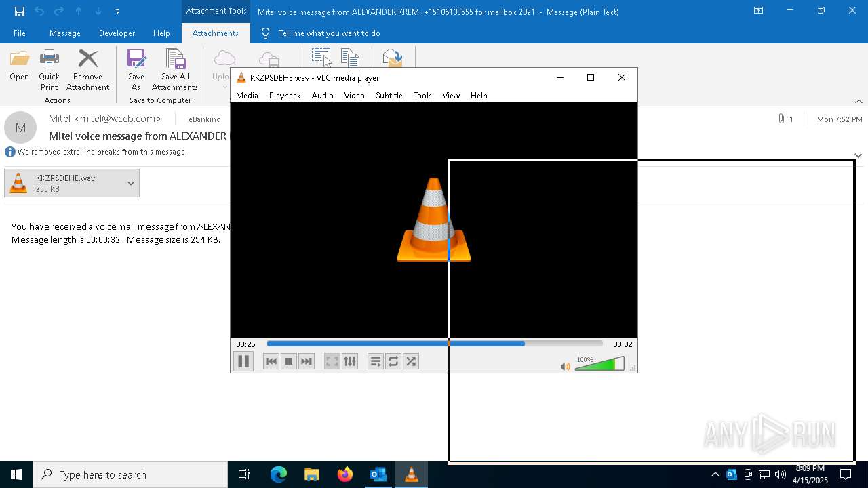This screenshot has height=488, width=868.
Task: Collapse the Outlook ribbon
Action: [x=859, y=102]
